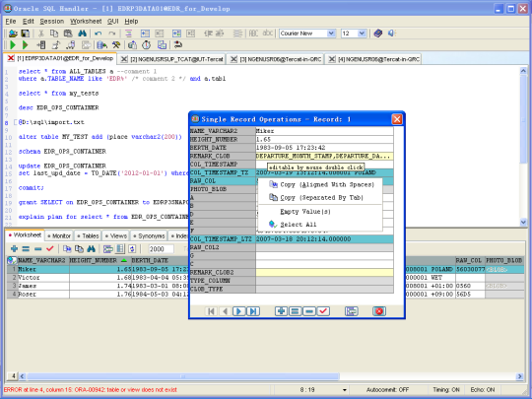Click the SQL editor scroll-down arrow
Viewport: 532px width, 399px height.
(523, 223)
